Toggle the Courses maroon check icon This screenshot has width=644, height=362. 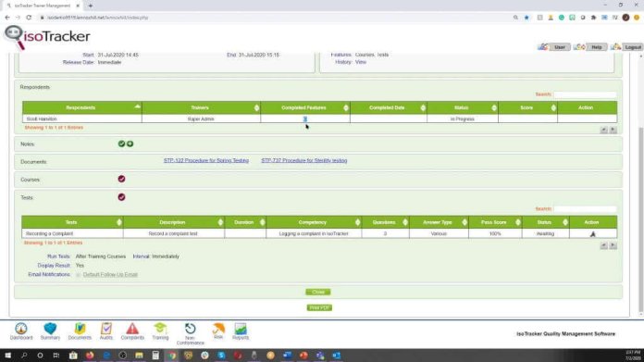[x=121, y=180]
